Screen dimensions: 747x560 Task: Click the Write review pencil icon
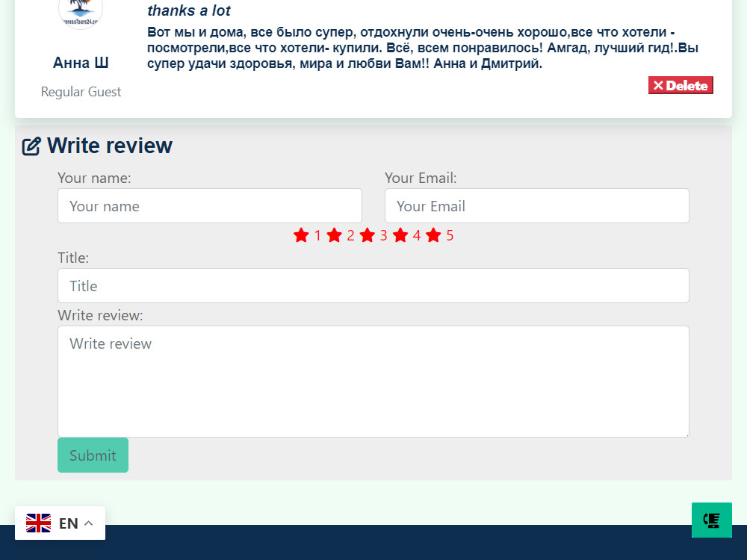point(31,146)
